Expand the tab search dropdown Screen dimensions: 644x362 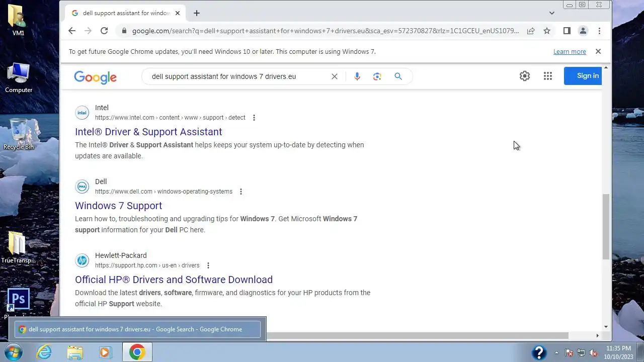[x=552, y=13]
